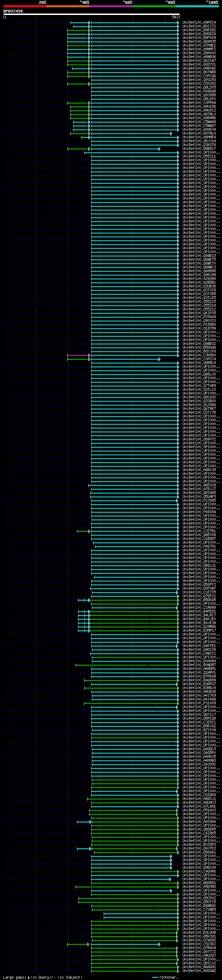Select the UniRef100_P15880 label
The image size is (222, 980).
(x=199, y=324)
